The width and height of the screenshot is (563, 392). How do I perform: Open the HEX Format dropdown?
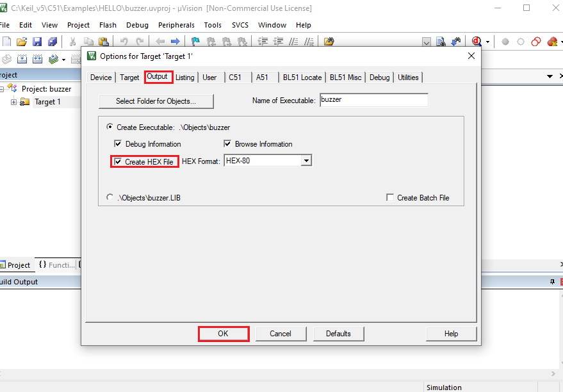307,160
